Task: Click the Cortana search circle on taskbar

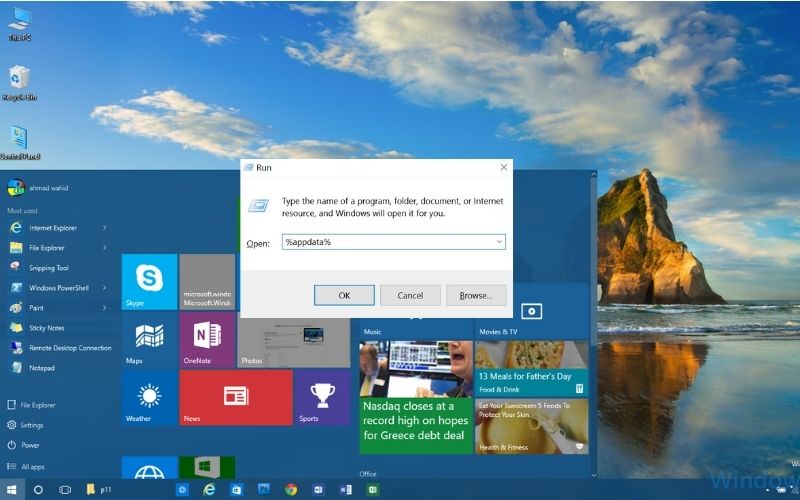Action: pyautogui.click(x=38, y=490)
